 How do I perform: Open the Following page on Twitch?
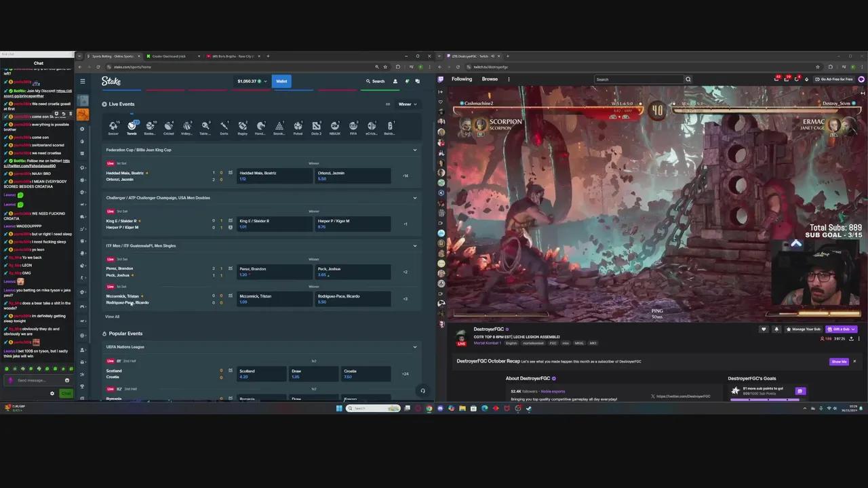click(x=462, y=79)
